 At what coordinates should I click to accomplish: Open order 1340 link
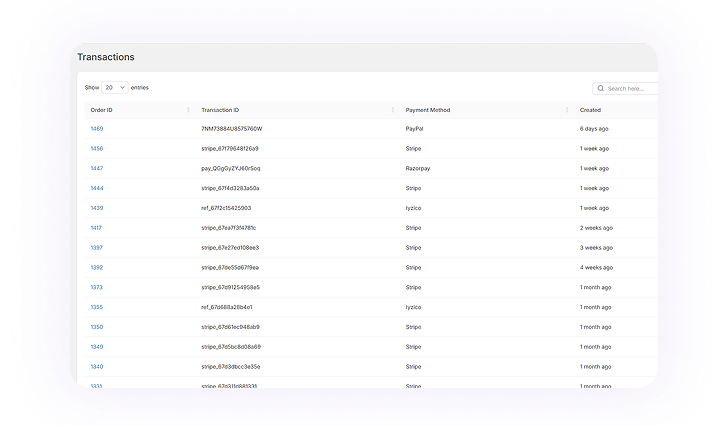point(97,367)
